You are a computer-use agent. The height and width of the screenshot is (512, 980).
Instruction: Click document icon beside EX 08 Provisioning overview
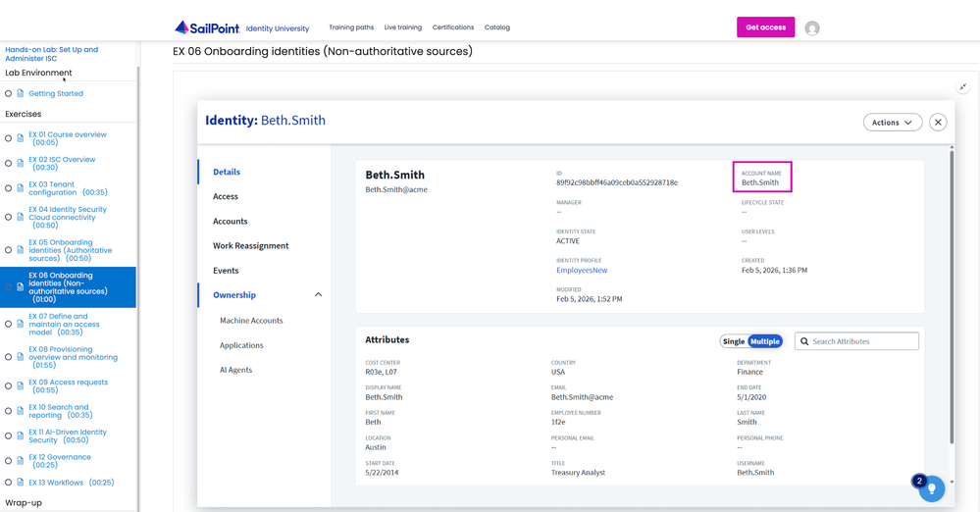click(20, 357)
